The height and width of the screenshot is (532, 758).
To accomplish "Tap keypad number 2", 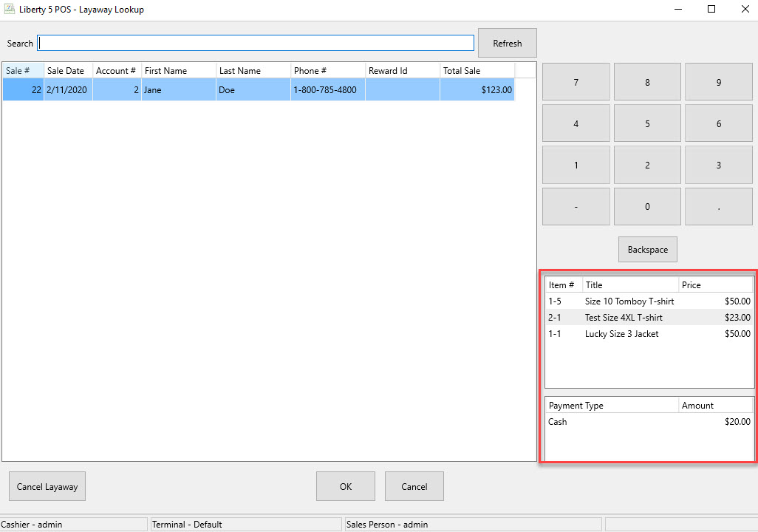I will click(x=647, y=166).
